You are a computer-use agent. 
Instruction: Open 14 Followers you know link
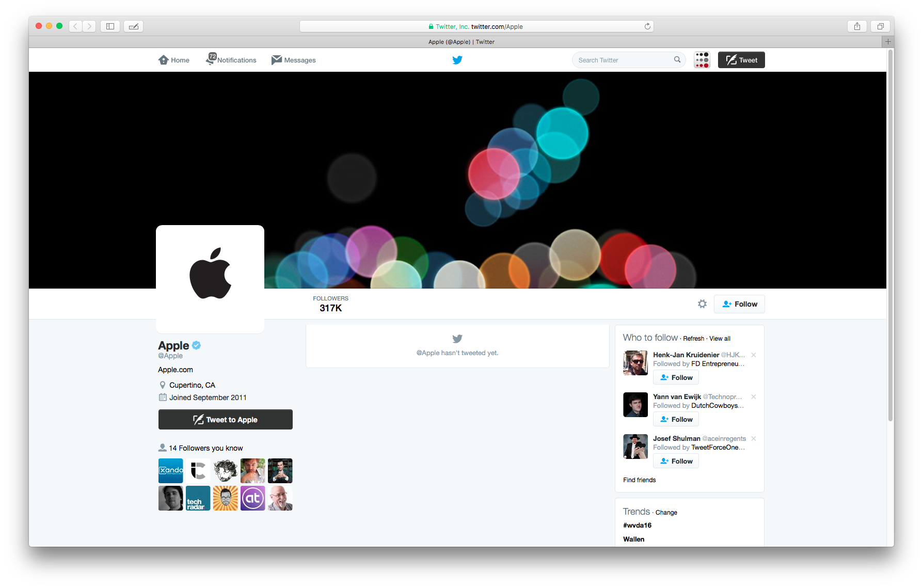click(206, 448)
